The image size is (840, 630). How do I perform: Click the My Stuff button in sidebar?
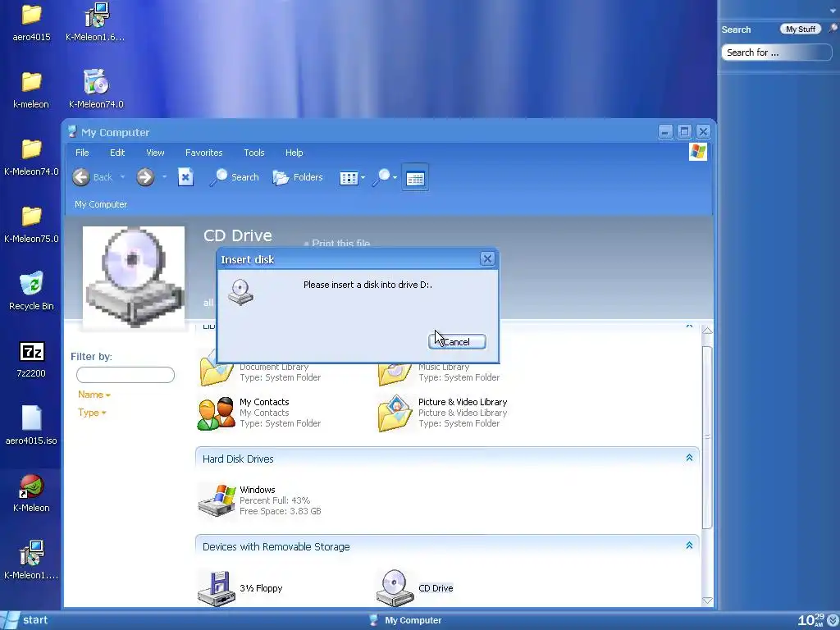point(801,30)
